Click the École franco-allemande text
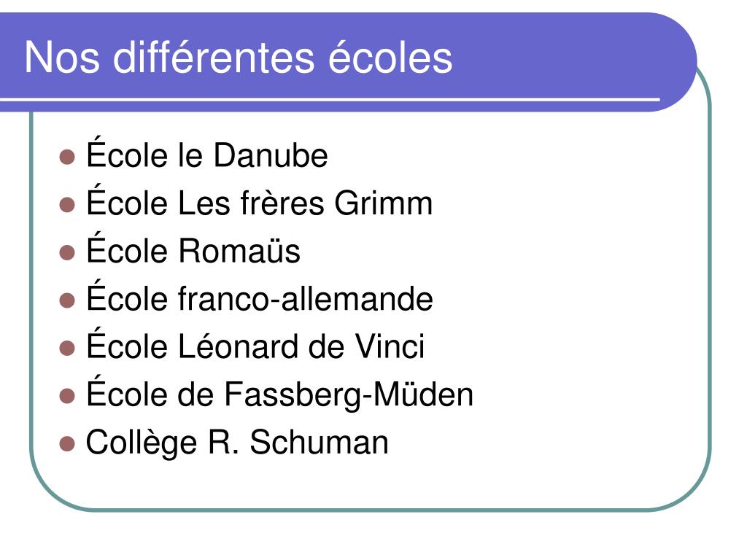This screenshot has height=560, width=747. pyautogui.click(x=259, y=296)
